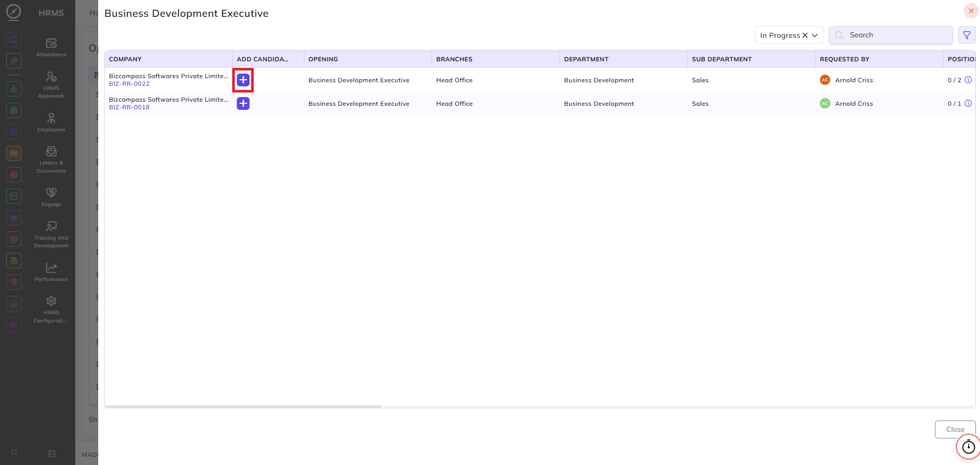This screenshot has height=465, width=980.
Task: Sort by DEPARTMENT column header
Action: (x=623, y=59)
